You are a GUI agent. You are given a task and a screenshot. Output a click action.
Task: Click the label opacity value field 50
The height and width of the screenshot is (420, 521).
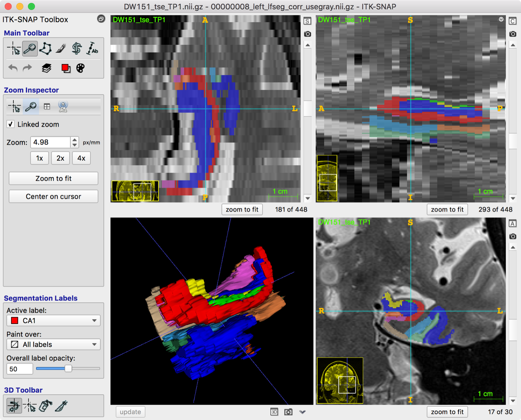20,369
